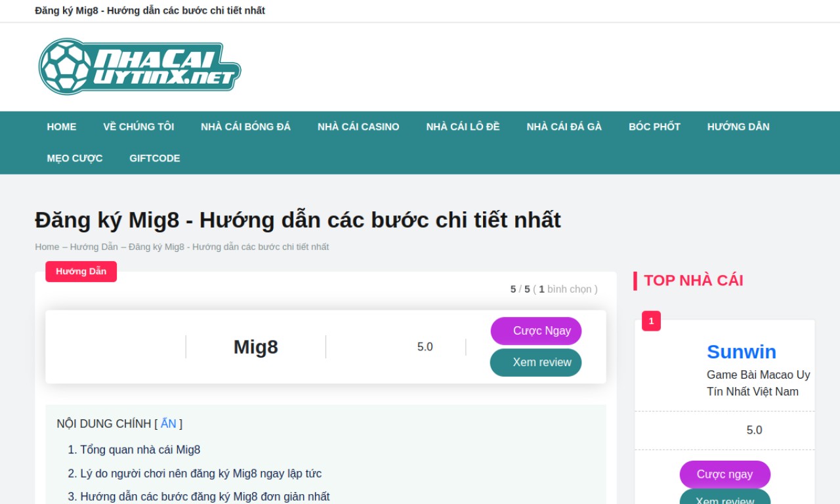
Task: Click the number 1 rank badge on Sunwin
Action: click(651, 321)
